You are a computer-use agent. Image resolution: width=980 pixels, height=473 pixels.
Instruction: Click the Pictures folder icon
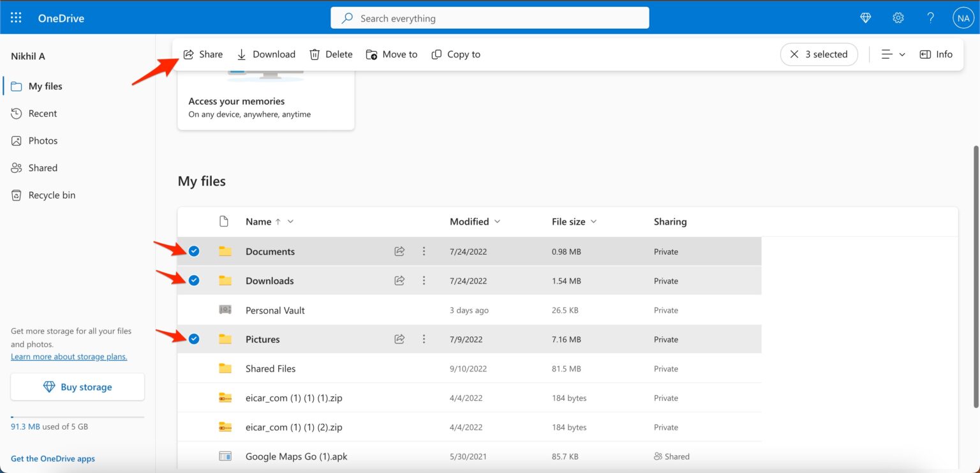tap(225, 339)
